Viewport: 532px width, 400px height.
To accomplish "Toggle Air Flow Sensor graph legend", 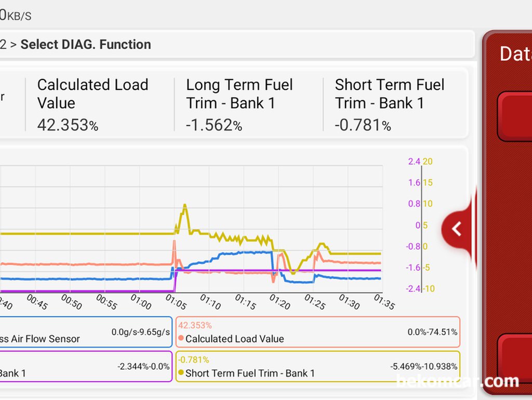I will 86,332.
